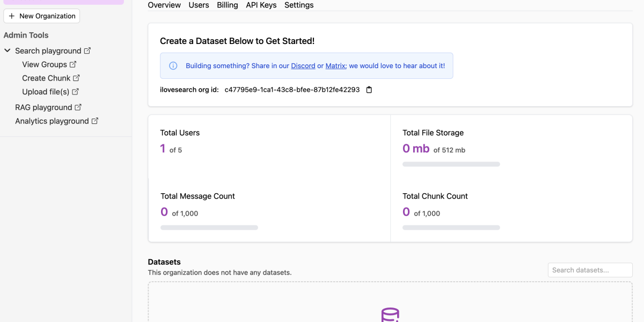
Task: Go to the Billing tab
Action: [x=228, y=5]
